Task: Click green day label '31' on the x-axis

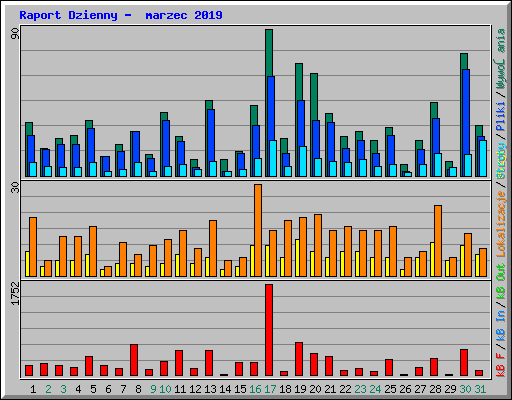Action: click(x=480, y=389)
